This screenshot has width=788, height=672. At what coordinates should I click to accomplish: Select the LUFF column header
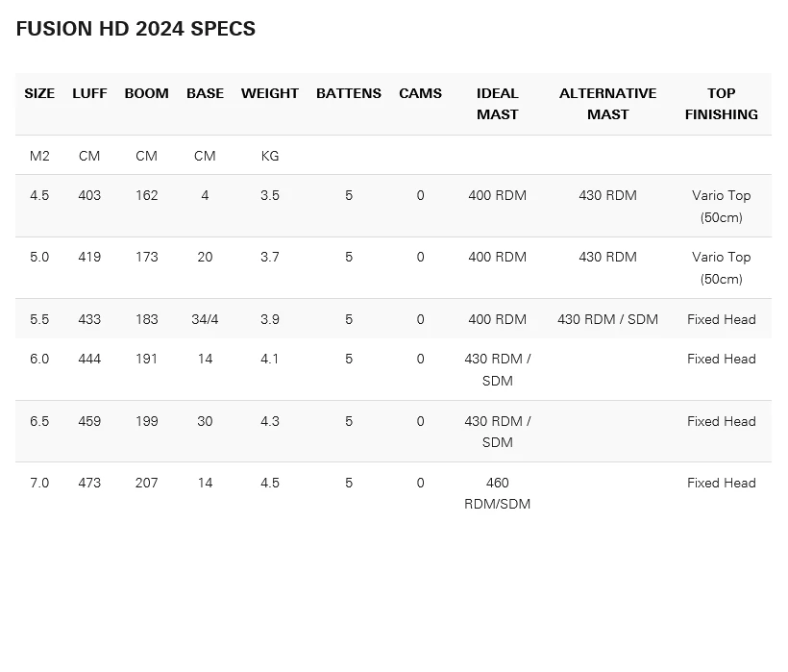pyautogui.click(x=89, y=93)
